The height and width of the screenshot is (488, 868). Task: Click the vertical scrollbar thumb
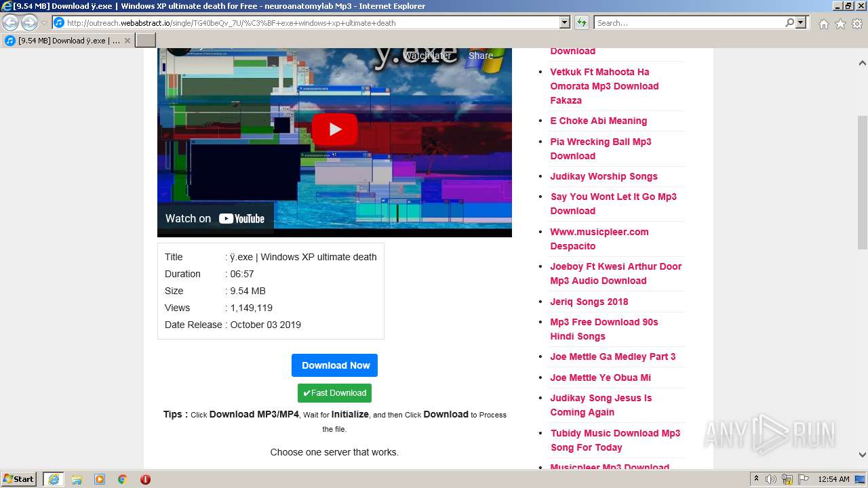[862, 182]
